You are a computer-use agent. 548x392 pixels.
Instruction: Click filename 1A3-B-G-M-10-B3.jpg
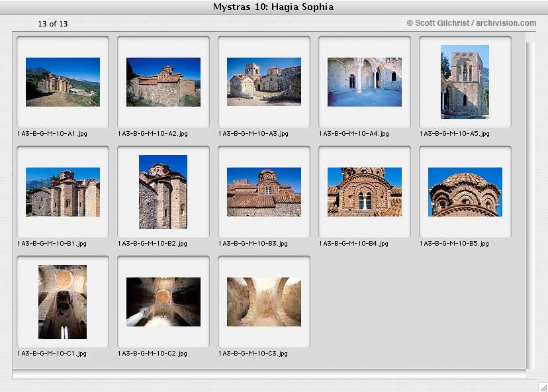[253, 244]
